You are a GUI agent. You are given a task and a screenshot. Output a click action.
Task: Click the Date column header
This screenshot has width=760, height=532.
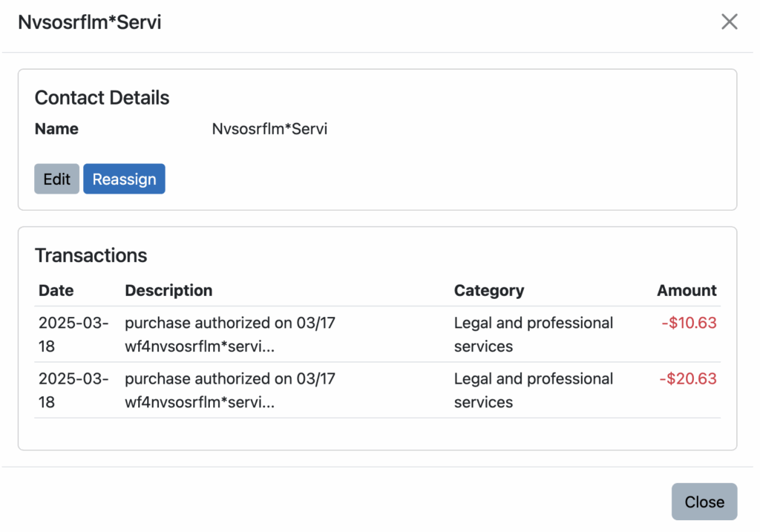pyautogui.click(x=56, y=290)
